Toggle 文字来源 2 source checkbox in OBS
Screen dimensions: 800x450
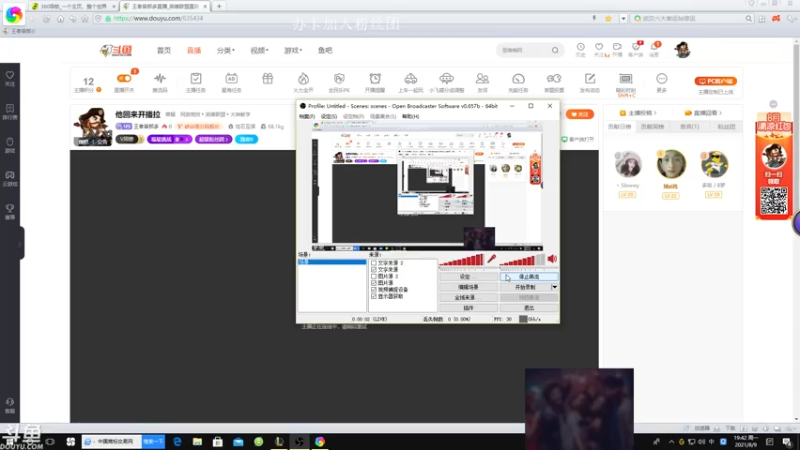point(374,263)
